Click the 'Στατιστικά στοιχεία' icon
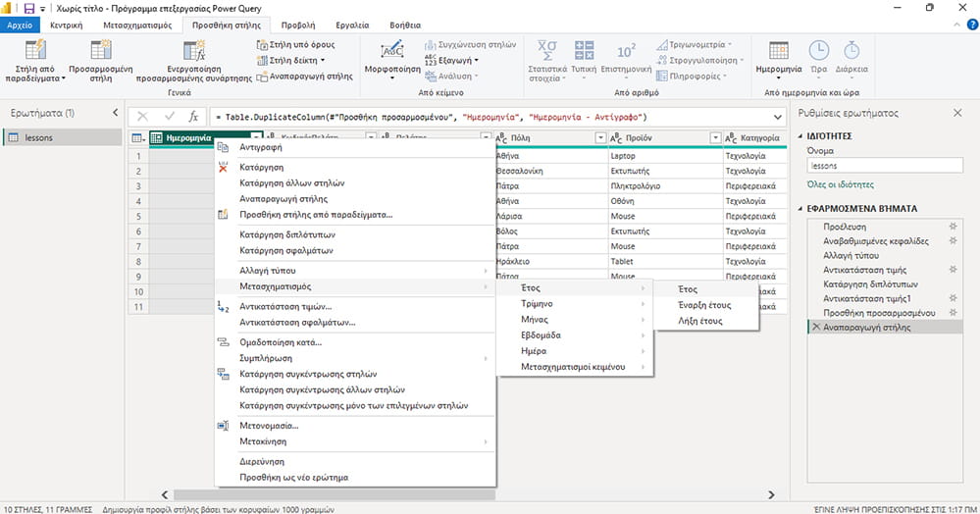This screenshot has height=514, width=980. pos(546,50)
